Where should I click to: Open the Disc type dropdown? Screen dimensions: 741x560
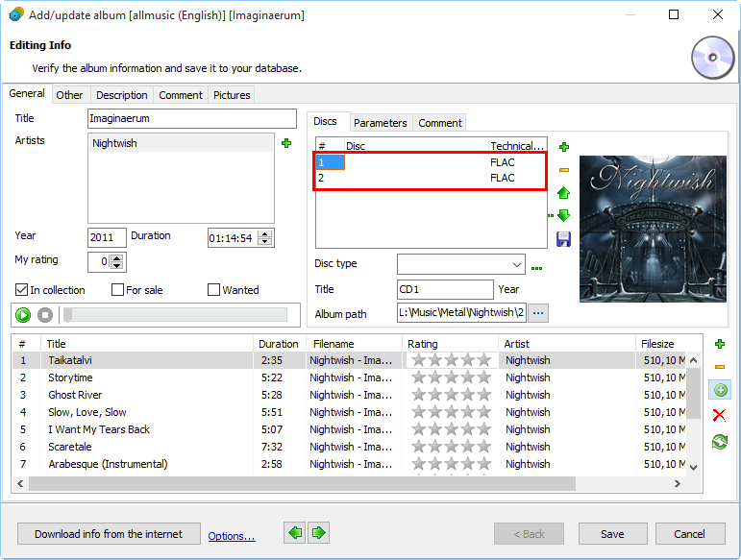[516, 264]
